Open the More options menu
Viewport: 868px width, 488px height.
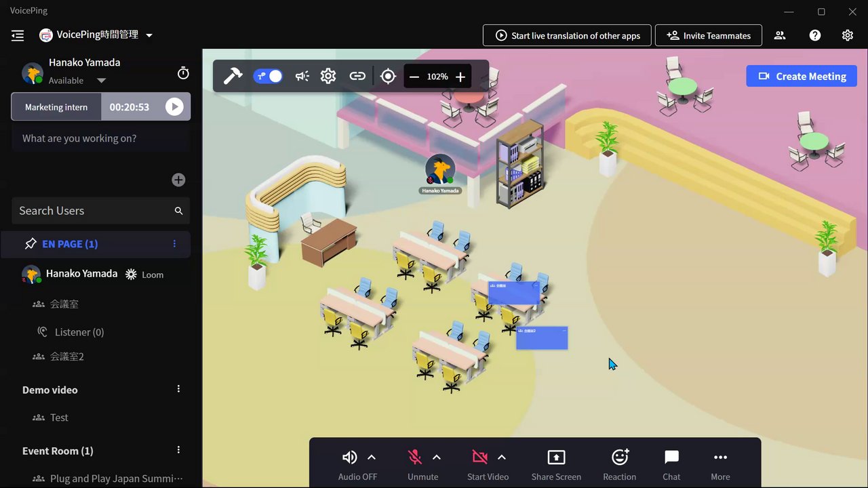(x=720, y=464)
